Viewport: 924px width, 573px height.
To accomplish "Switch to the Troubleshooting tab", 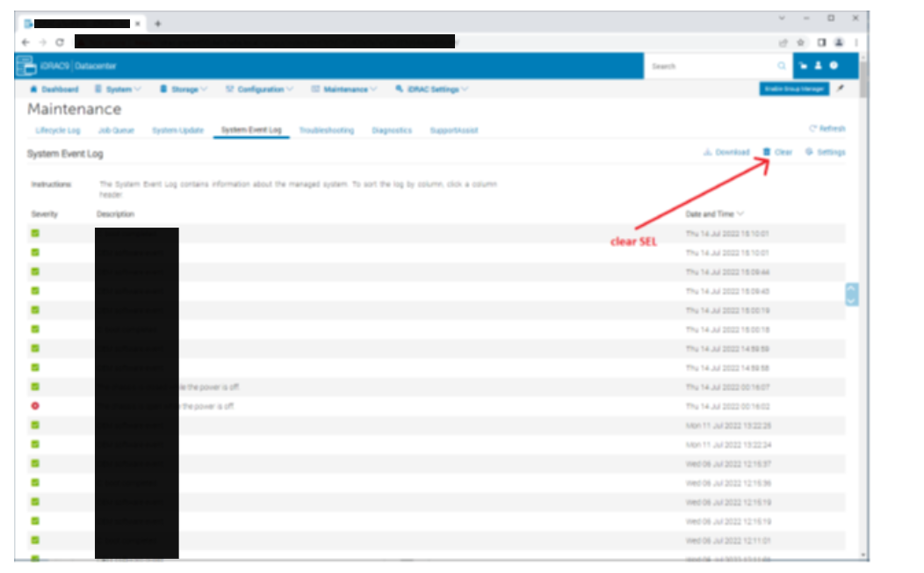I will (327, 130).
